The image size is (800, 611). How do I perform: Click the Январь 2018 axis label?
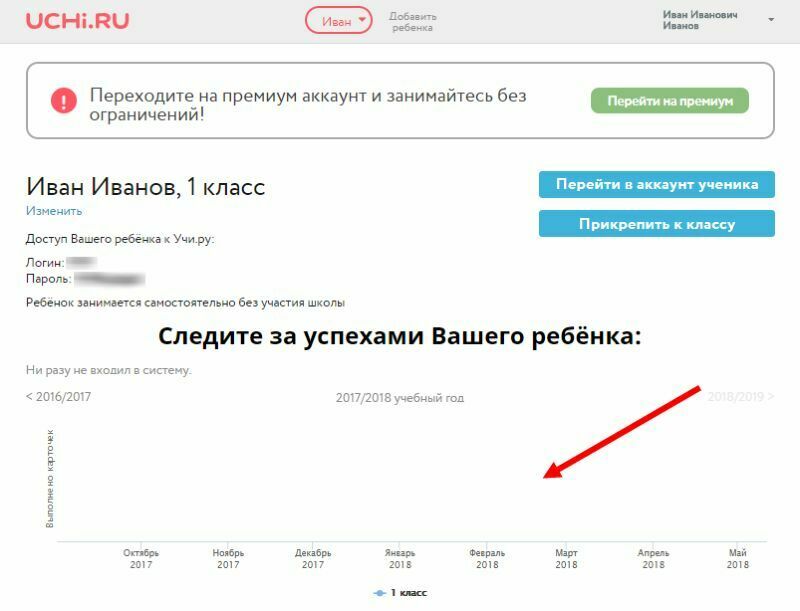point(400,558)
